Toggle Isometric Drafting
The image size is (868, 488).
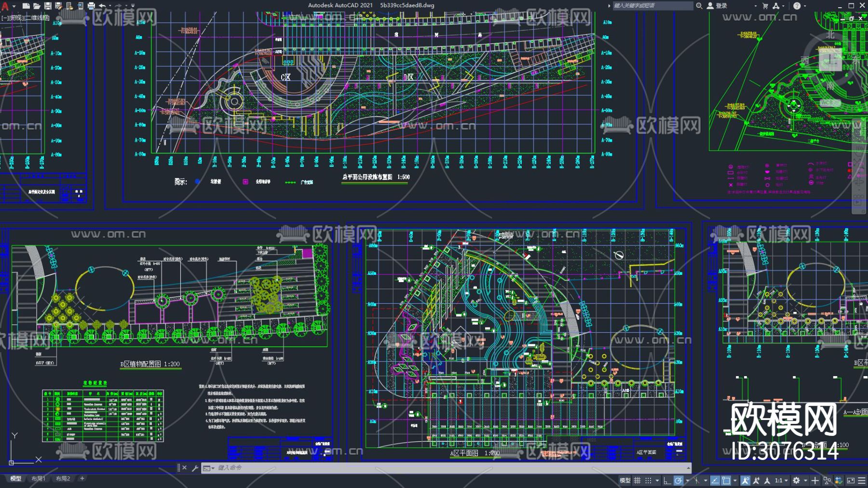point(696,480)
